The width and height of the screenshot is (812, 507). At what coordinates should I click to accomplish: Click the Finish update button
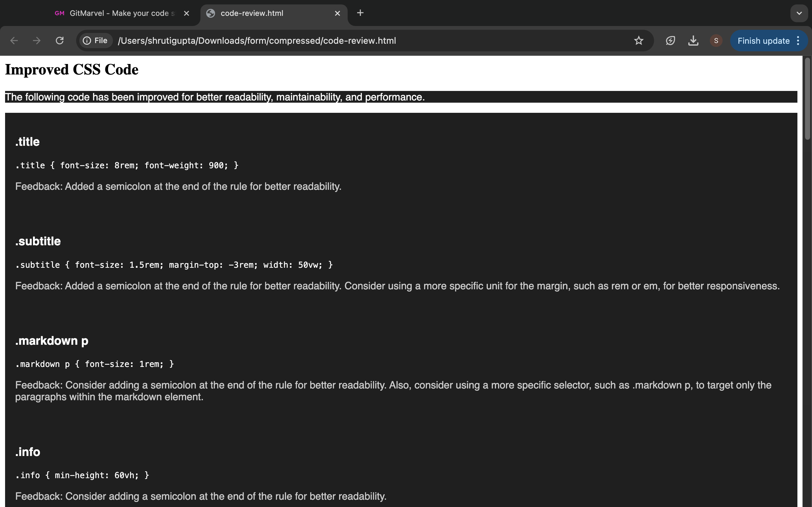pyautogui.click(x=763, y=41)
